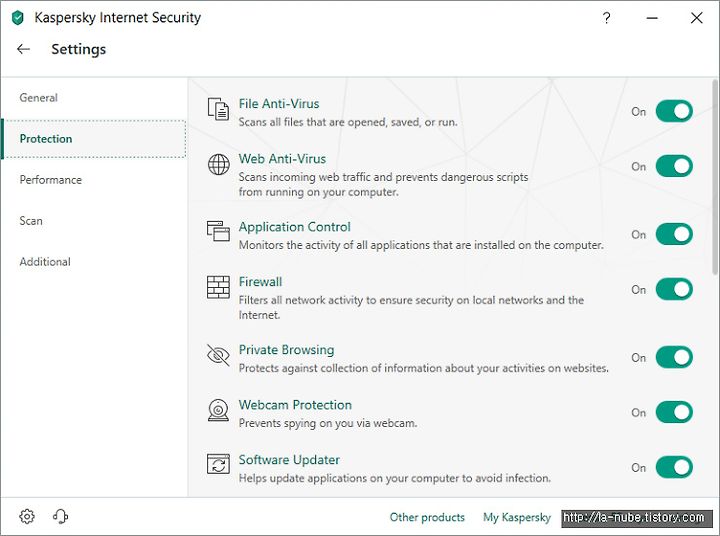Screen dimensions: 720x536
Task: Disable the Firewall switch
Action: click(674, 289)
